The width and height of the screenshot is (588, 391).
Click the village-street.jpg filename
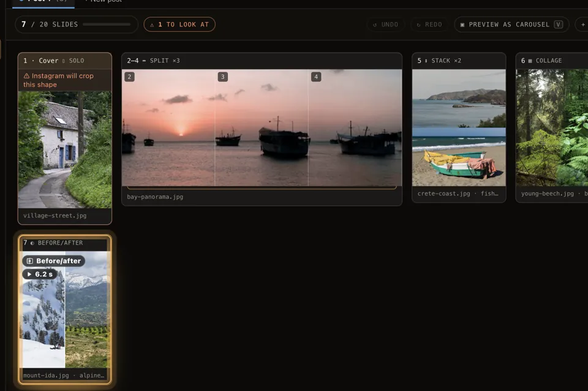point(55,215)
